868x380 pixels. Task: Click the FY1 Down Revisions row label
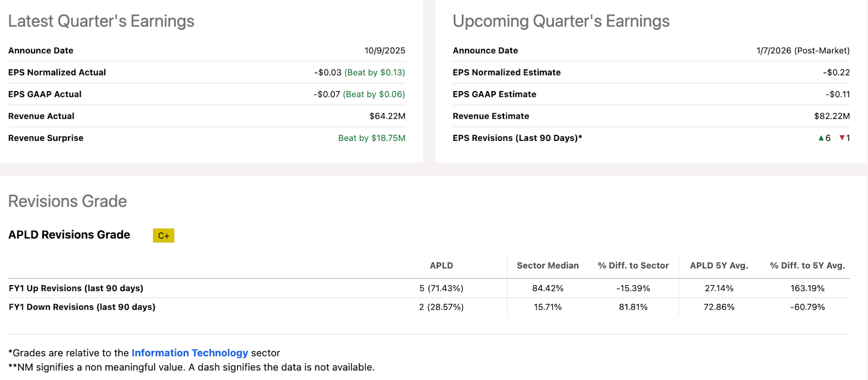[82, 307]
